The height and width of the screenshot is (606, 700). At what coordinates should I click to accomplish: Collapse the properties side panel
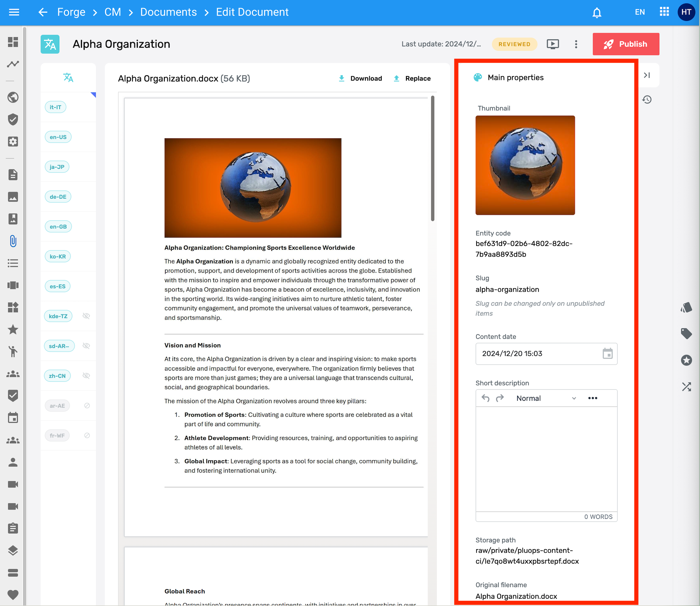pyautogui.click(x=647, y=75)
